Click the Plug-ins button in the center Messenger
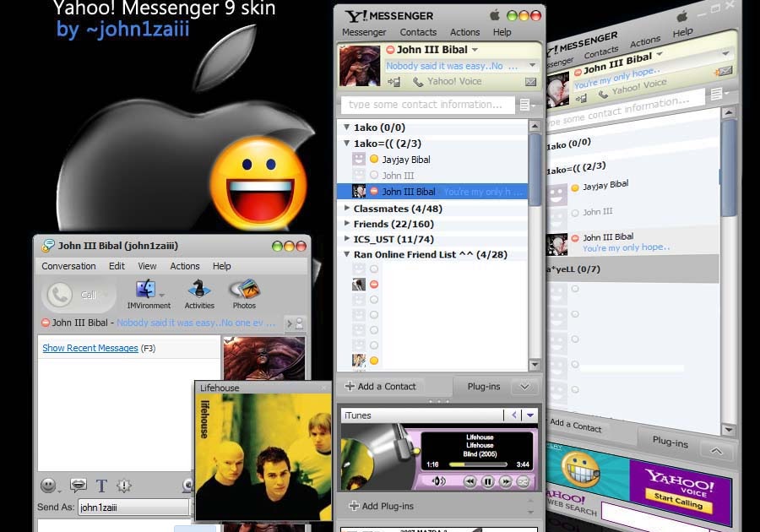Viewport: 760px width, 532px height. click(483, 387)
